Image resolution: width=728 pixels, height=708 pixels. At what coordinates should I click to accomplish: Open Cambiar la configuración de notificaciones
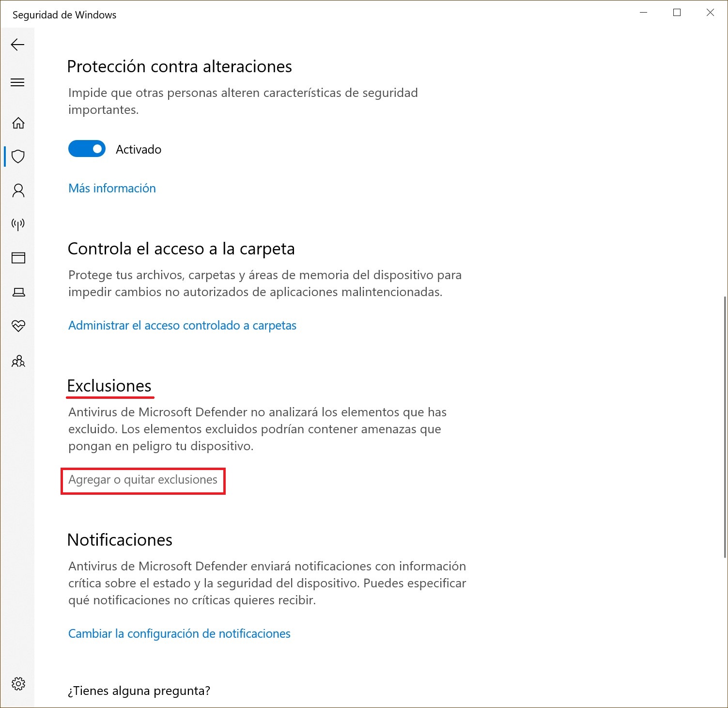click(x=179, y=634)
